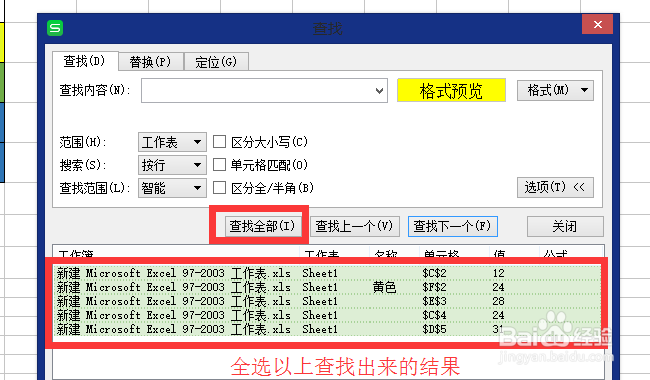The width and height of the screenshot is (650, 380).
Task: Open the 查找范围 dropdown showing 智能
Action: tap(172, 188)
